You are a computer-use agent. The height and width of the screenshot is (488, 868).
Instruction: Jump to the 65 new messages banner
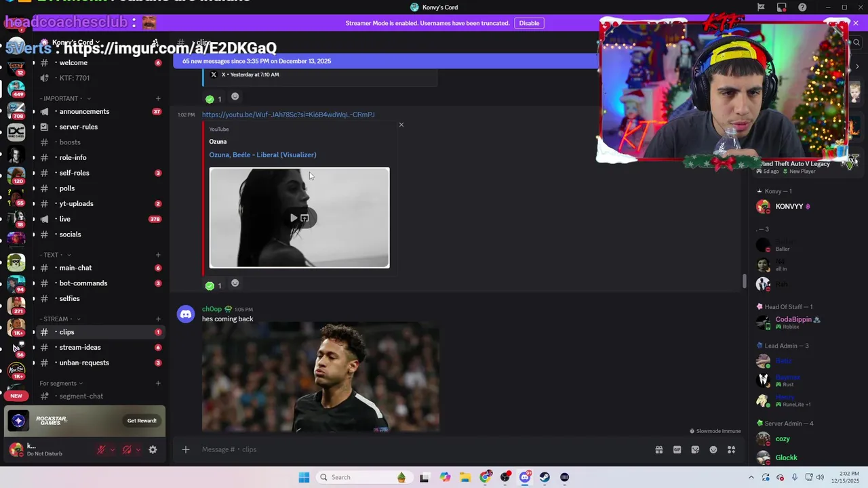point(385,61)
